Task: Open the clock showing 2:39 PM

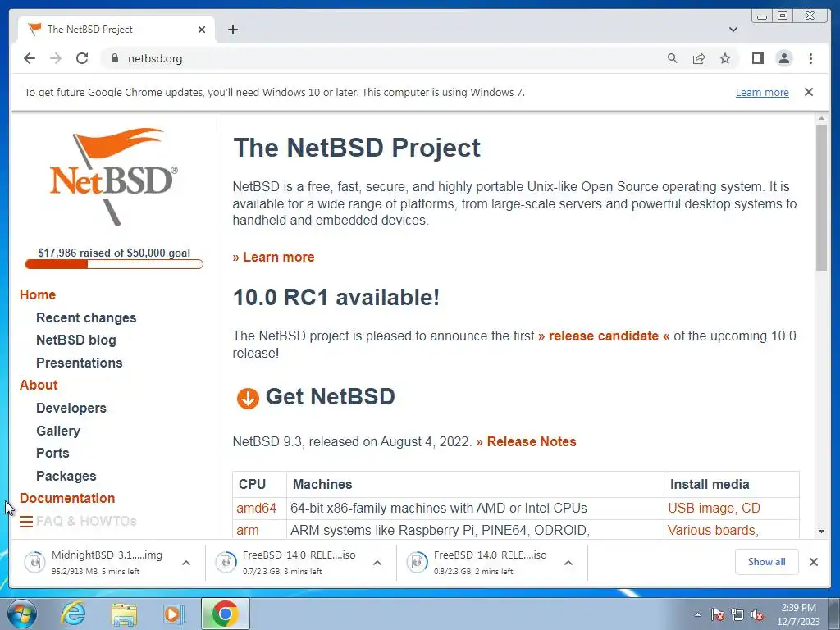Action: coord(798,614)
